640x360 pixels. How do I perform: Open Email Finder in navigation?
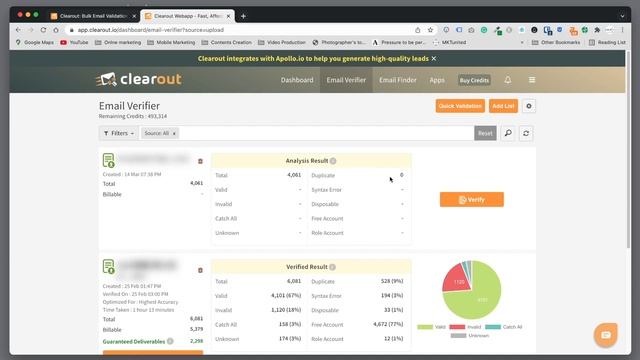pyautogui.click(x=398, y=80)
